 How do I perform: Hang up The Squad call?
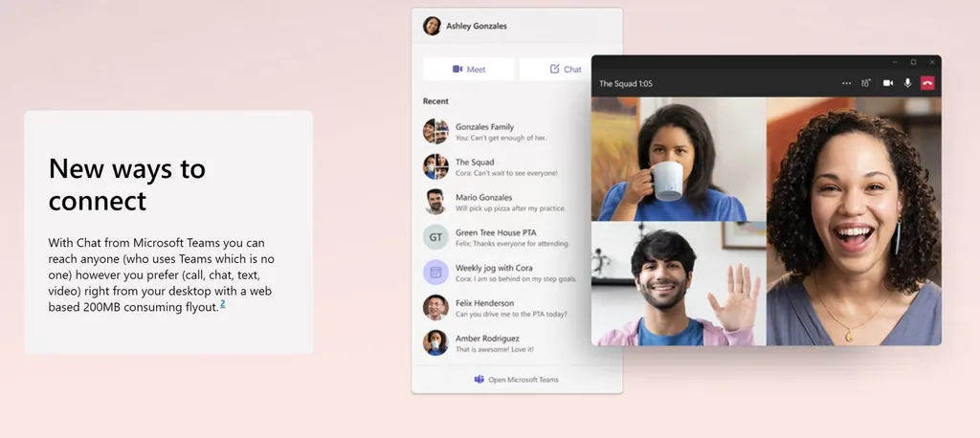point(927,83)
